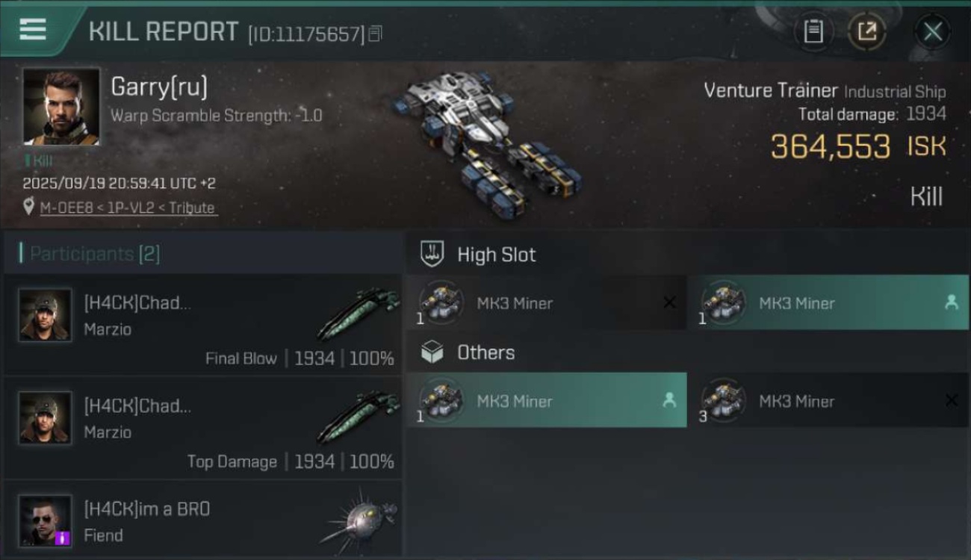Viewport: 971px width, 560px height.
Task: View Final Blow participant portrait
Action: (x=46, y=315)
